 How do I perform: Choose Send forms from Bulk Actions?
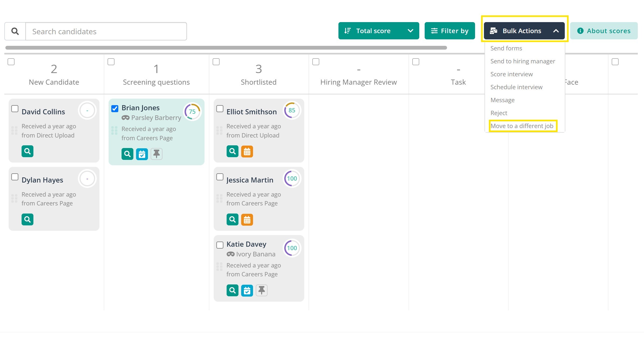[506, 48]
